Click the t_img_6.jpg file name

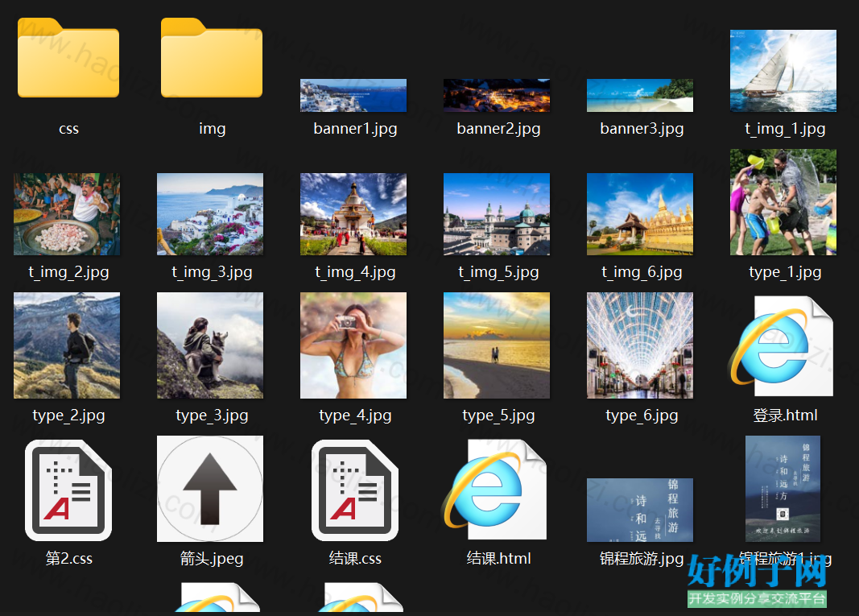coord(642,272)
